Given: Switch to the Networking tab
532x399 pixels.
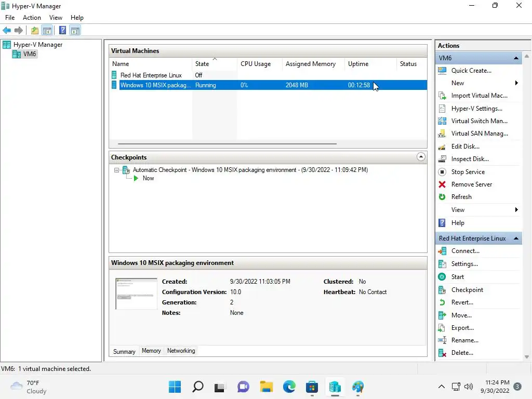Looking at the screenshot, I should [181, 351].
